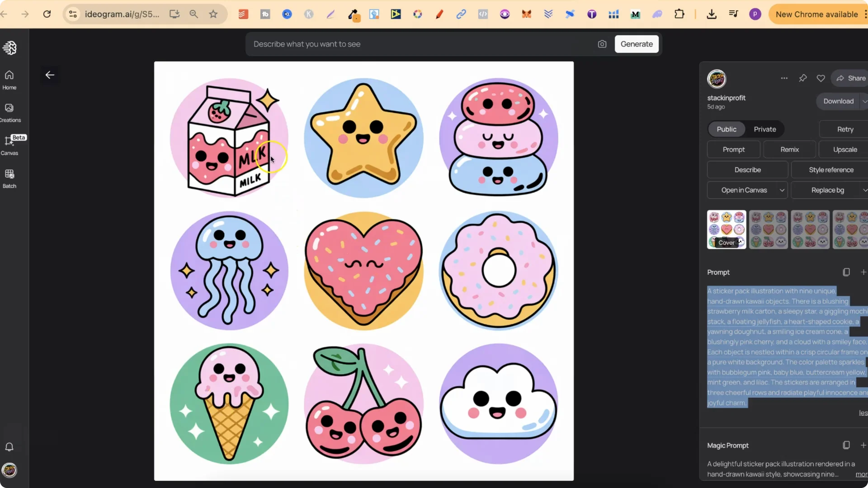Expand the Open in Canvas chevron

pos(782,190)
